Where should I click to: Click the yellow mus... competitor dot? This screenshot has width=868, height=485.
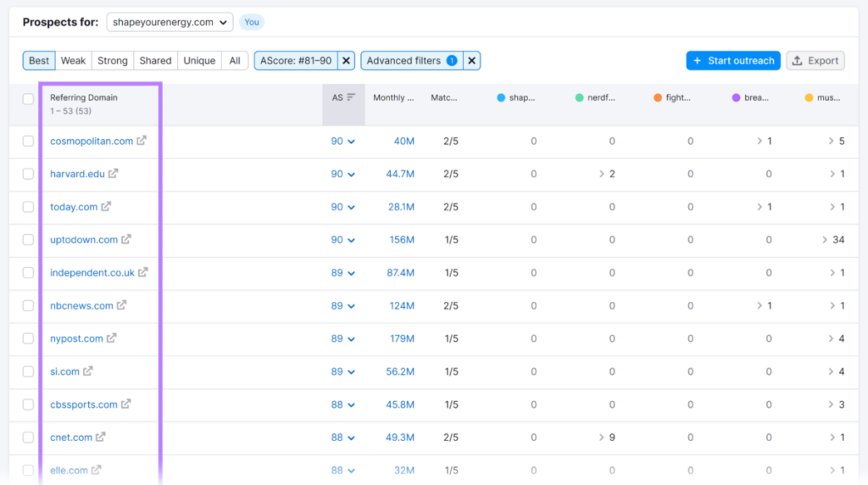(809, 98)
